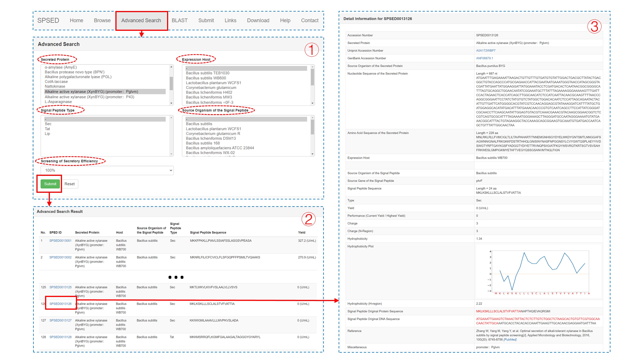The width and height of the screenshot is (637, 364).
Task: Click Expression Host value Bacillus subtilis WB700
Action: click(492, 158)
